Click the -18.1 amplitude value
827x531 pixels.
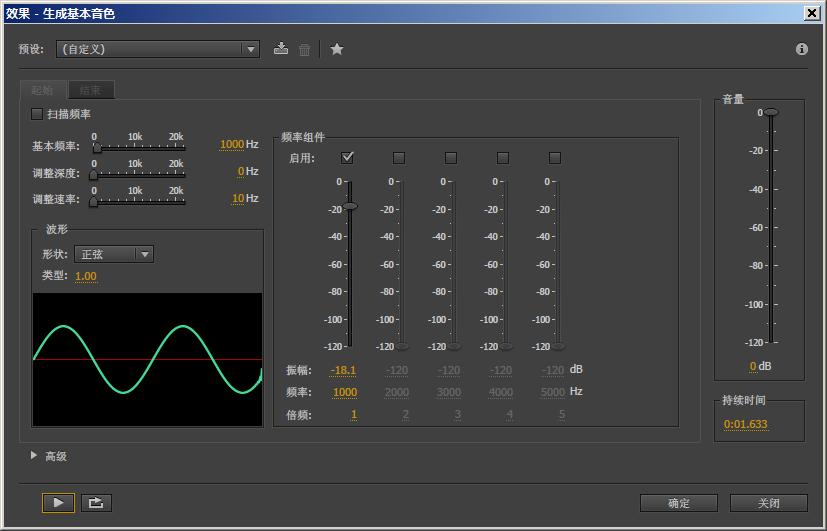343,371
